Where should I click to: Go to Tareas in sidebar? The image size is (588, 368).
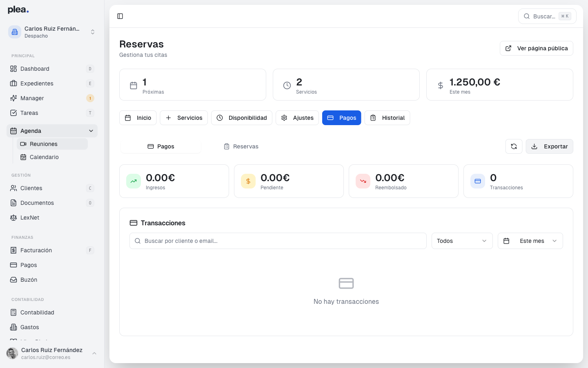(52, 113)
